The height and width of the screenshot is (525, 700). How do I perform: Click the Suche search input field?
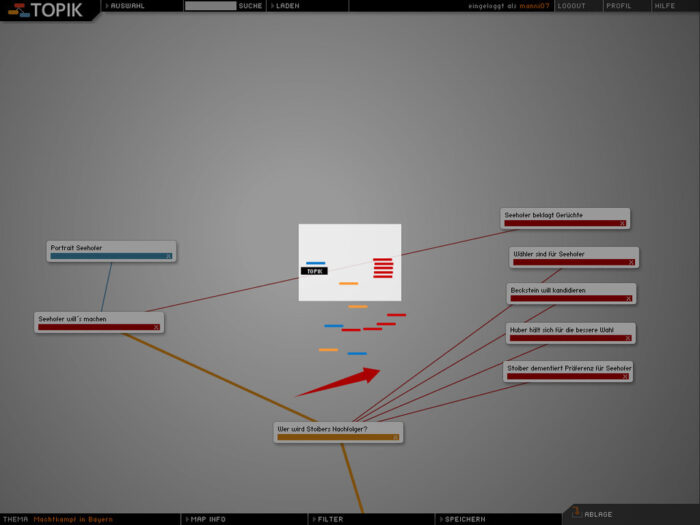[x=210, y=6]
